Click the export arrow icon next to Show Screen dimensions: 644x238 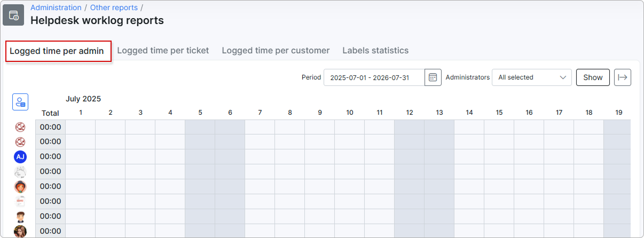pos(623,77)
